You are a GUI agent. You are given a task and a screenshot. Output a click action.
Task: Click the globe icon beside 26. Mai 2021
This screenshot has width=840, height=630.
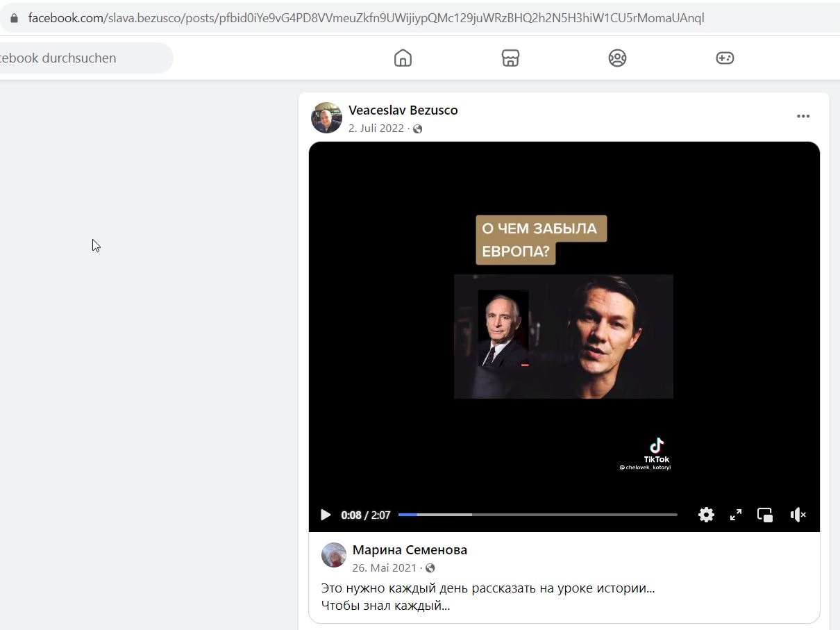click(430, 568)
